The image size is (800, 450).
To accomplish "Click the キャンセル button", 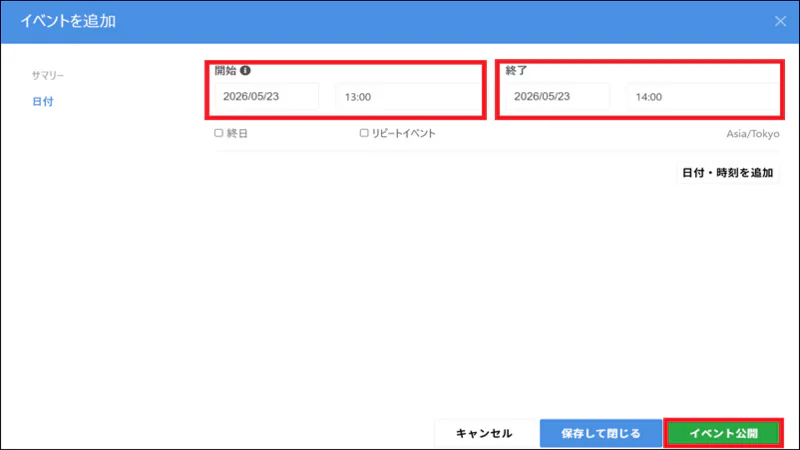I will coord(484,433).
